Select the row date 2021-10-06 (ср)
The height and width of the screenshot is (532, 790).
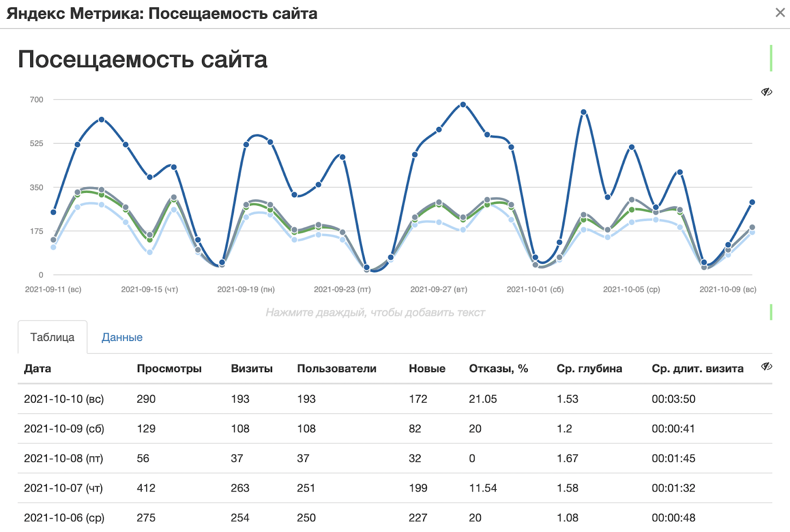(64, 518)
